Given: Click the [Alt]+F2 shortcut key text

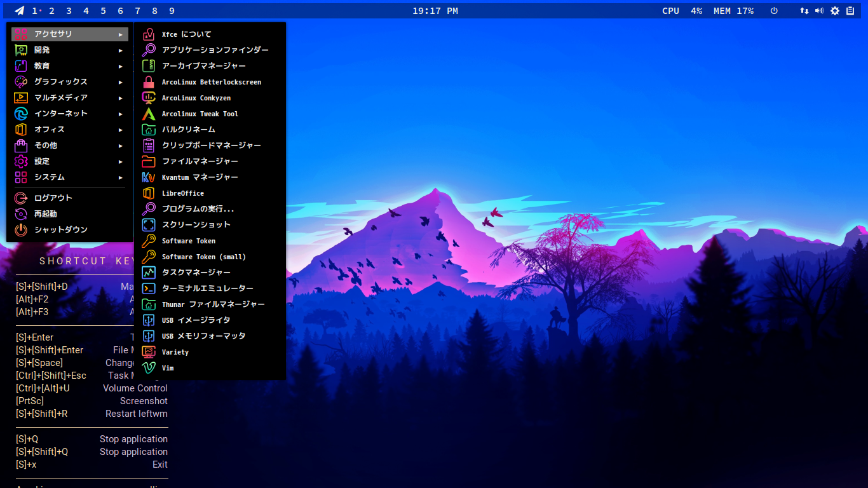Looking at the screenshot, I should pyautogui.click(x=32, y=299).
